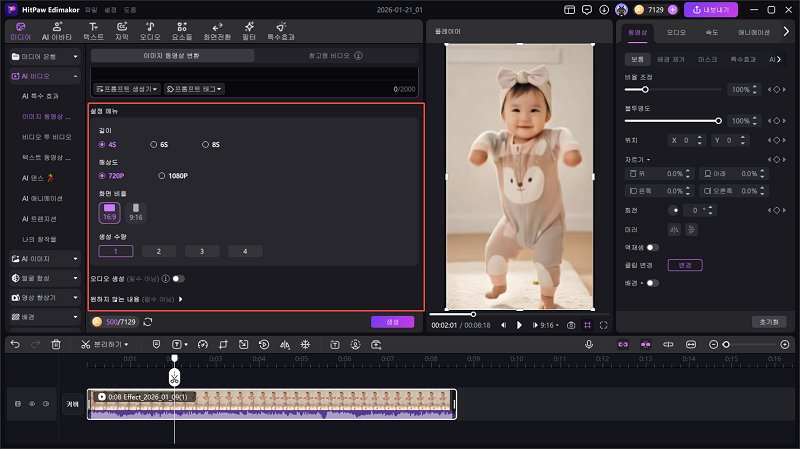
Task: Choose 1080P resolution
Action: coord(172,176)
